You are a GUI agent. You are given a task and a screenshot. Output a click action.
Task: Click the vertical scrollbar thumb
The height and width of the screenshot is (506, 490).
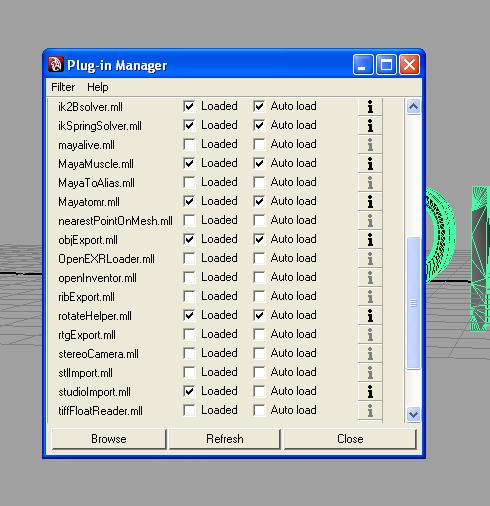click(x=413, y=303)
